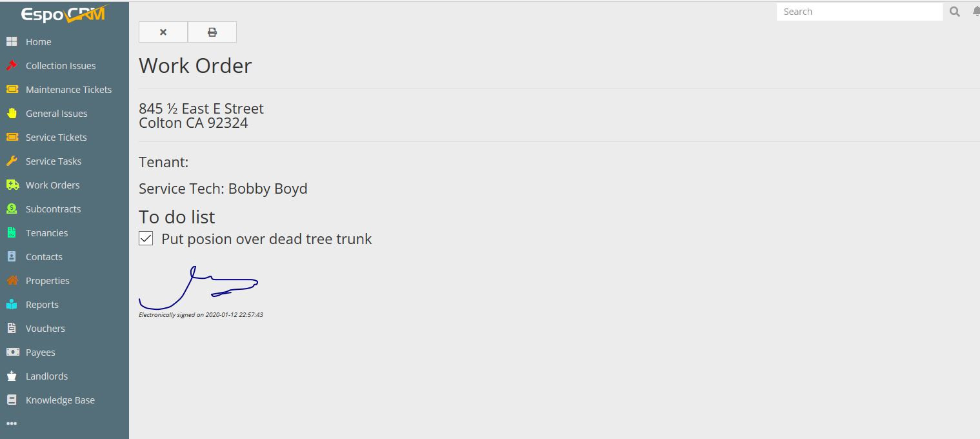Print the work order

[x=212, y=32]
